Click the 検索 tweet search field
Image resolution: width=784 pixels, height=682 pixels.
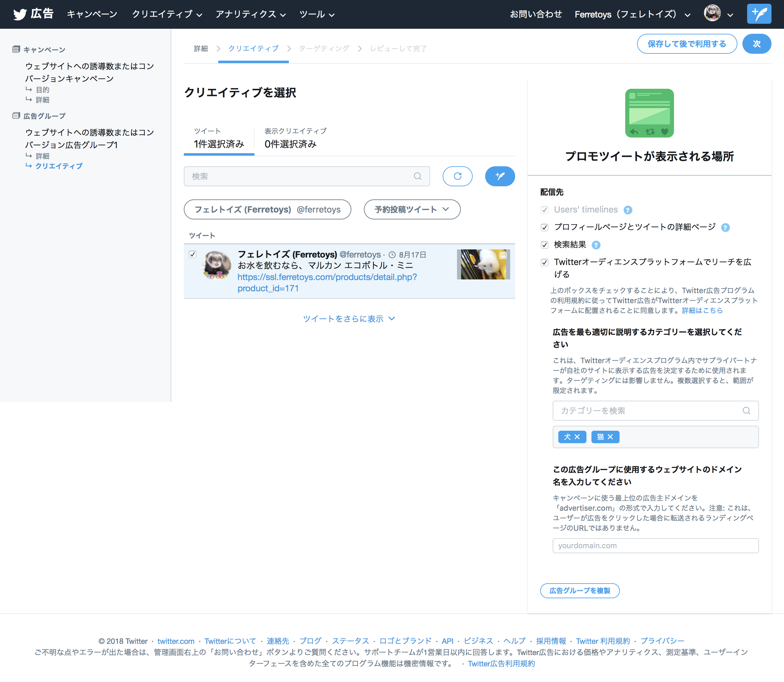[307, 176]
